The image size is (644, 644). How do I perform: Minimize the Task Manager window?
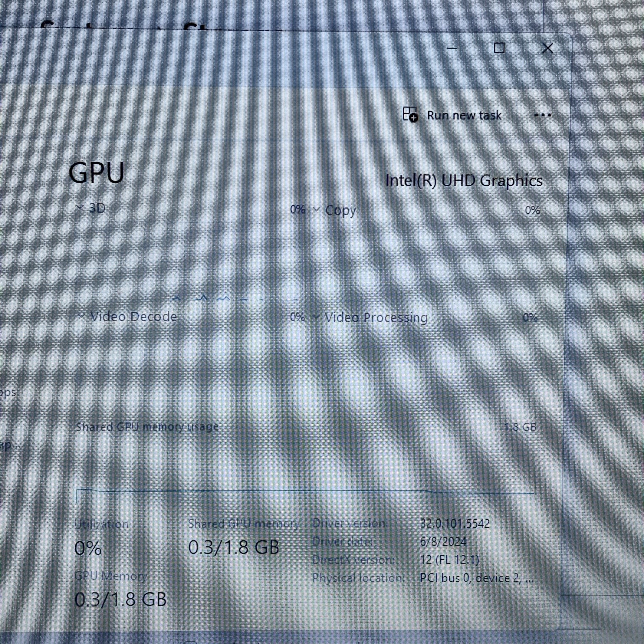click(452, 48)
